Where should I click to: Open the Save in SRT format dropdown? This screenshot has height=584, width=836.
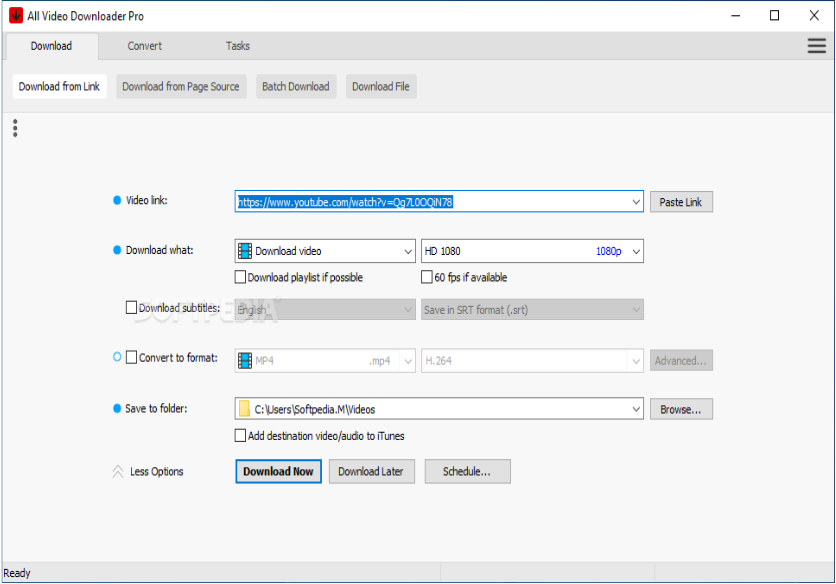532,310
